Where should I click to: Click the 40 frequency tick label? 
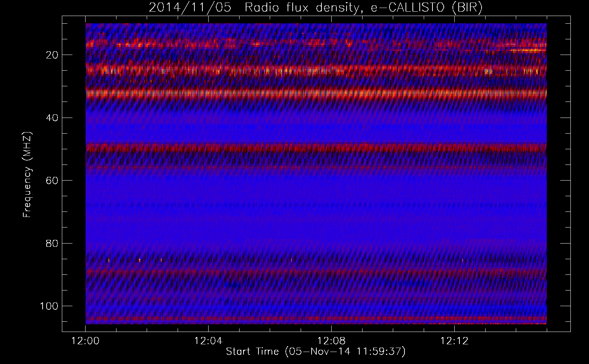52,118
